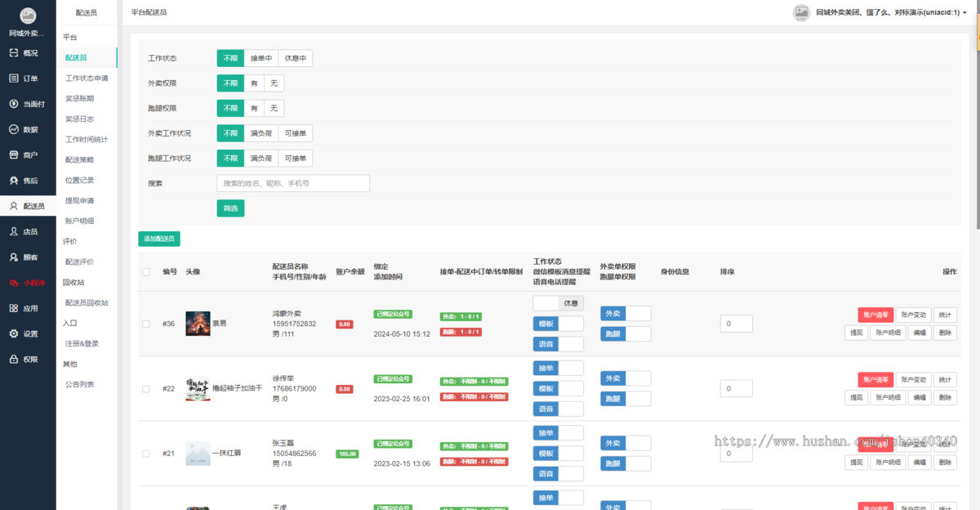
Task: Select 接单中 under 工作状态 filter
Action: 261,59
